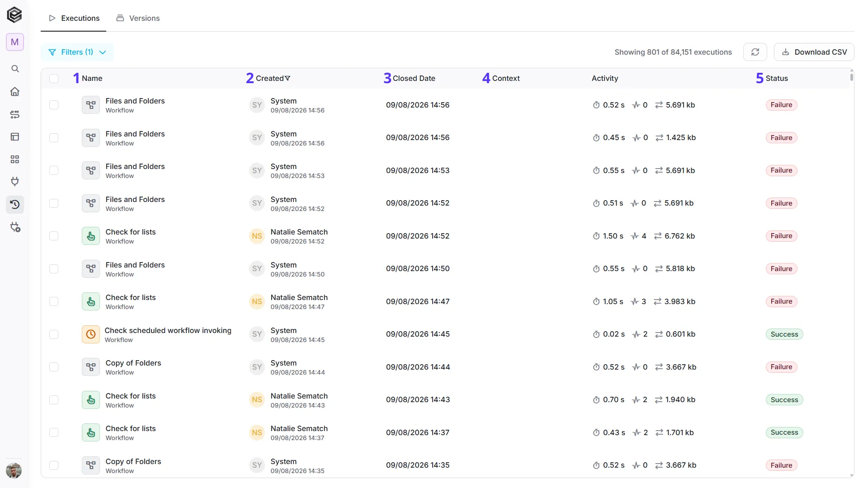Open the connectors plug icon in sidebar
The width and height of the screenshot is (868, 488).
tap(15, 182)
